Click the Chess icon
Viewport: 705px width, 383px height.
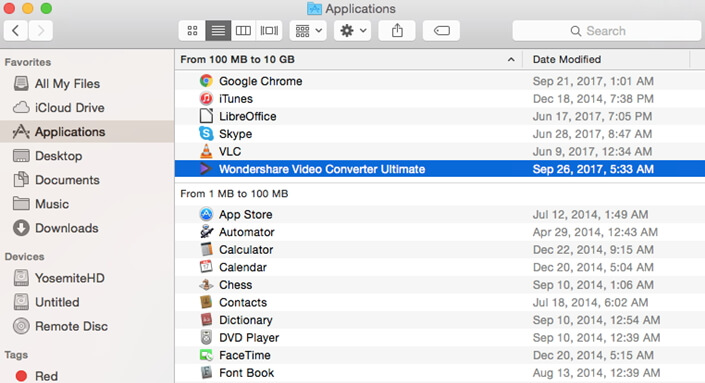[206, 285]
